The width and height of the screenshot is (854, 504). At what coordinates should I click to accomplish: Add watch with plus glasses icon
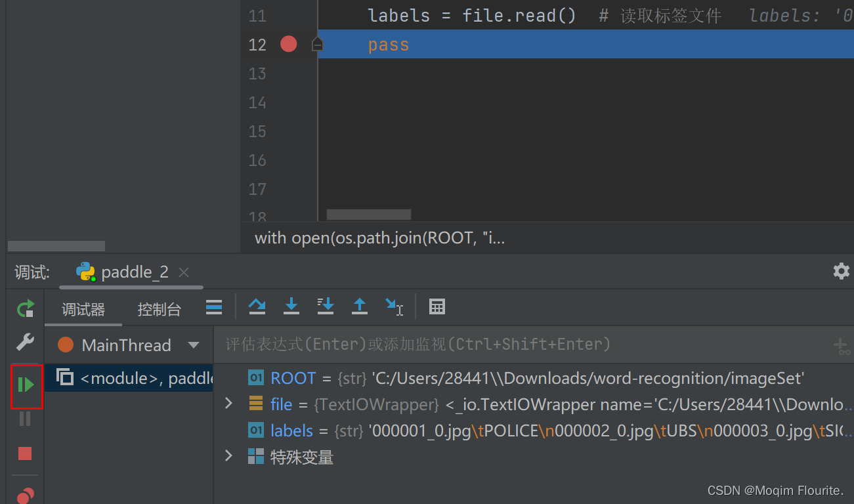tap(841, 346)
